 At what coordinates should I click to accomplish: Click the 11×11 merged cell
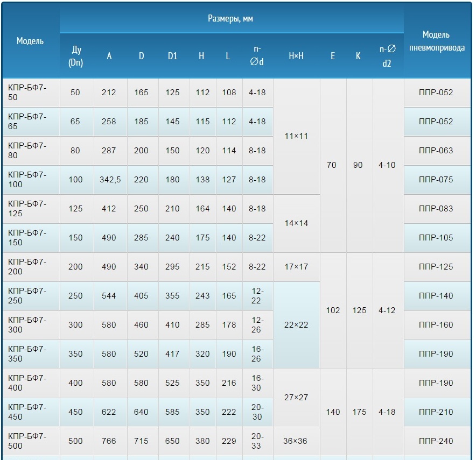click(x=296, y=136)
